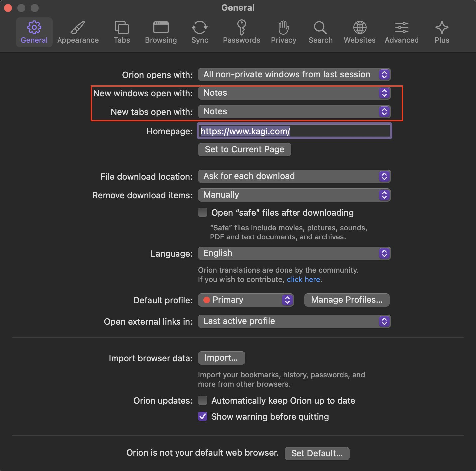
Task: Open the Privacy hand icon
Action: tap(284, 28)
